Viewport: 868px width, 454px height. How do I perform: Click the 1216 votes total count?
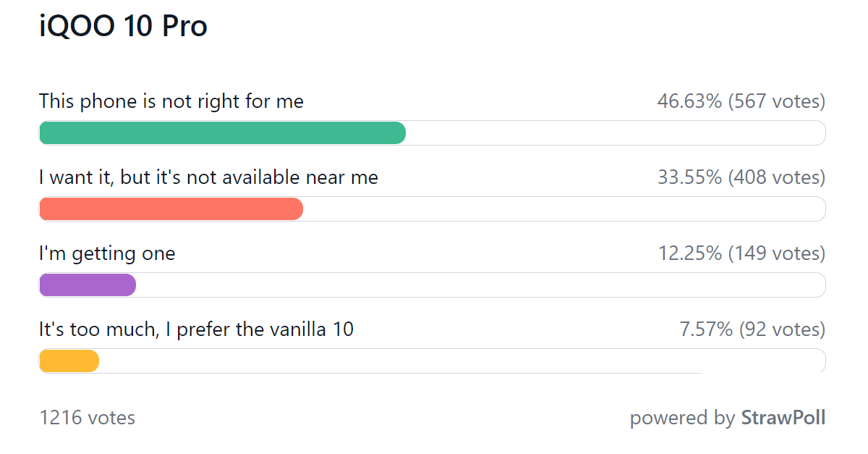point(87,418)
